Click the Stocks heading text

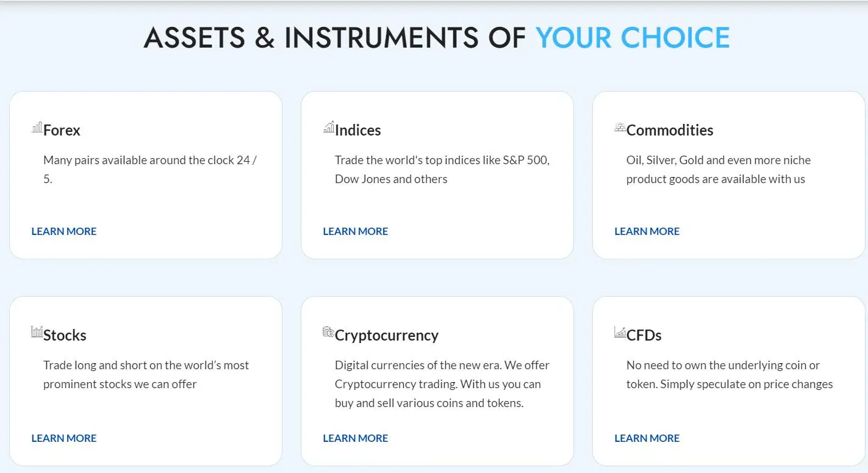65,335
